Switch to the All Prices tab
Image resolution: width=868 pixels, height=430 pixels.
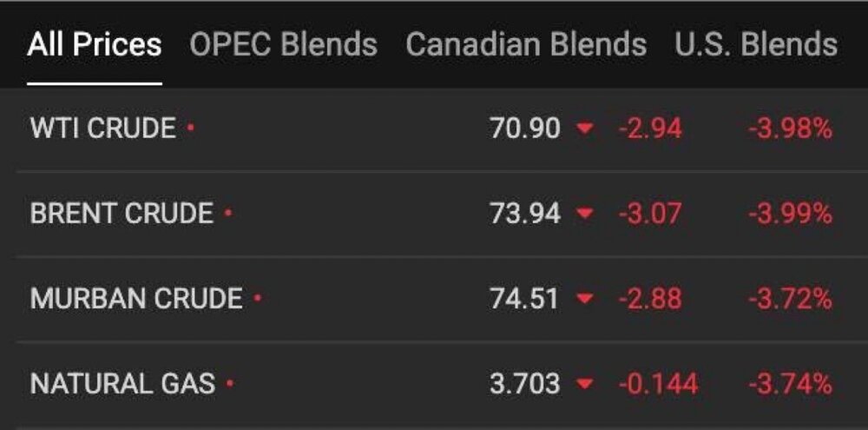point(94,45)
